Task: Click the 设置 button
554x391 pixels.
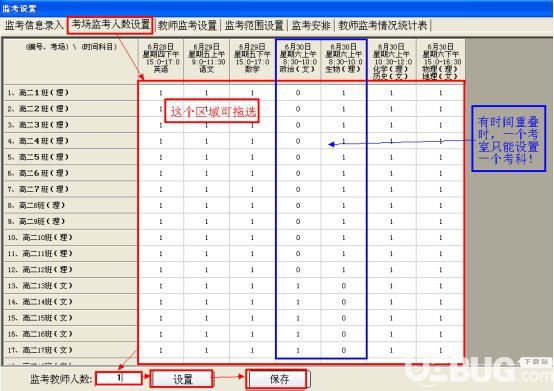Action: click(182, 379)
